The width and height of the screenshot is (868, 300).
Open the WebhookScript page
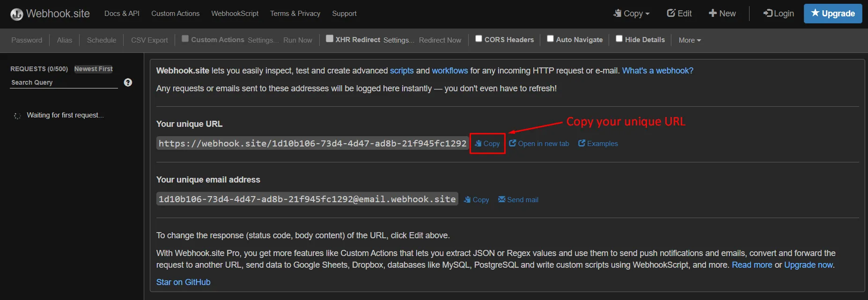[x=235, y=14]
